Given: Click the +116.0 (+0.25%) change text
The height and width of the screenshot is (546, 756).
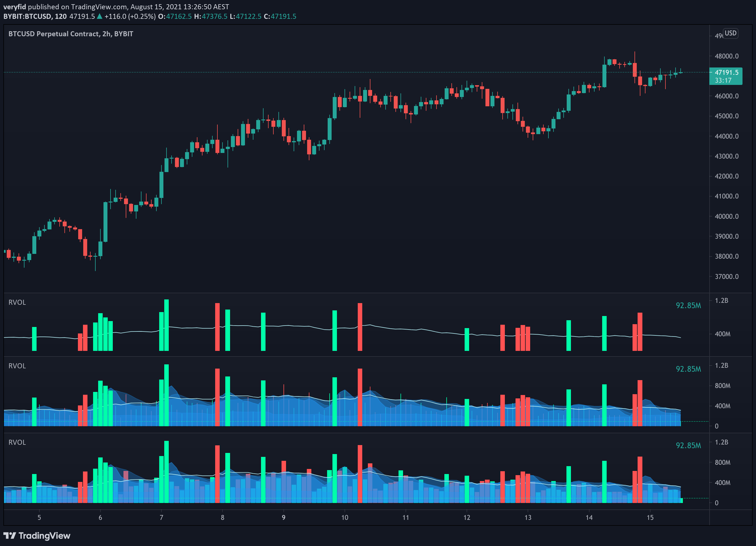Looking at the screenshot, I should (130, 16).
